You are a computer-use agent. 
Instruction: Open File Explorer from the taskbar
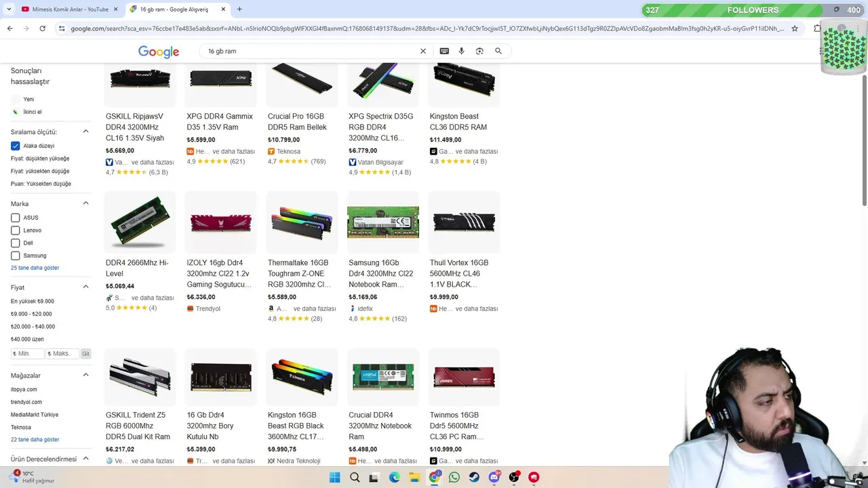(x=414, y=477)
